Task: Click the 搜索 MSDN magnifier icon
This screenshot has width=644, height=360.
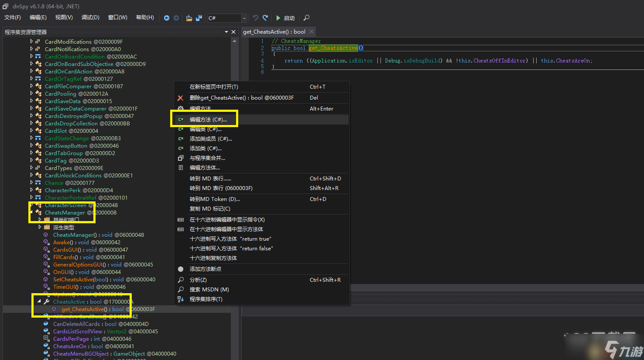Action: 181,290
